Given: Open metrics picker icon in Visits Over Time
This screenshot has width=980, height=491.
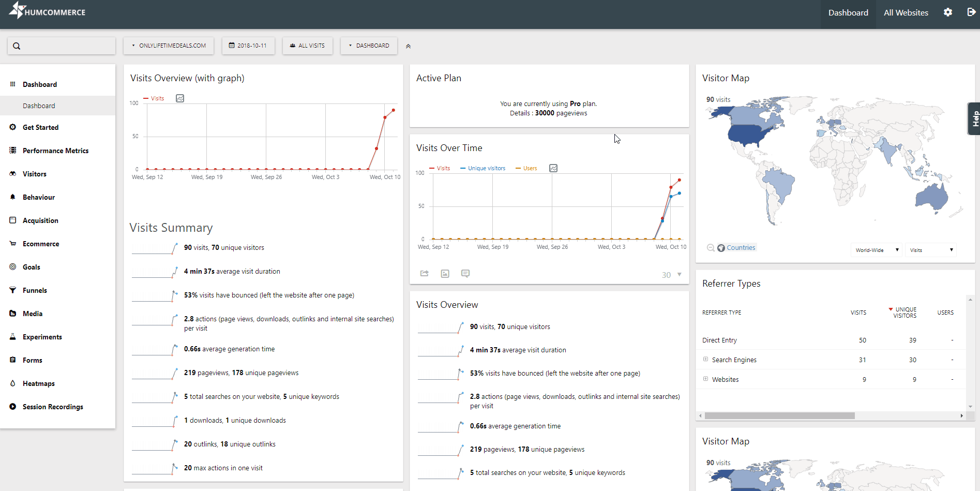Looking at the screenshot, I should [x=553, y=168].
